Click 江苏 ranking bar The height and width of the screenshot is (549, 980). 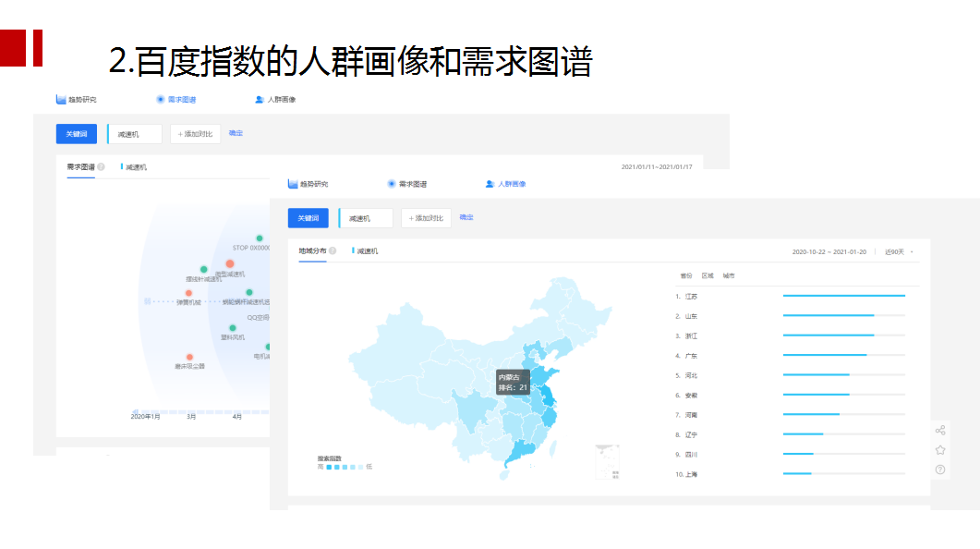(843, 296)
